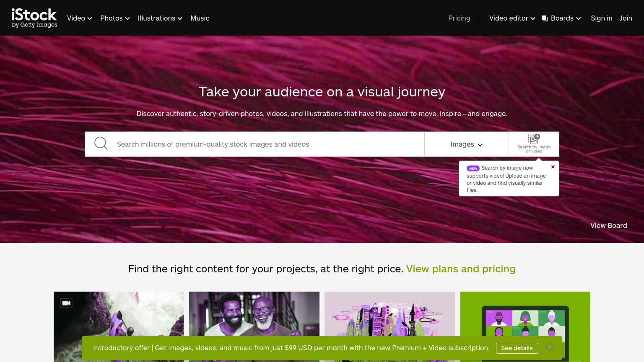This screenshot has width=644, height=362.
Task: Expand the Photos menu dropdown
Action: point(115,18)
